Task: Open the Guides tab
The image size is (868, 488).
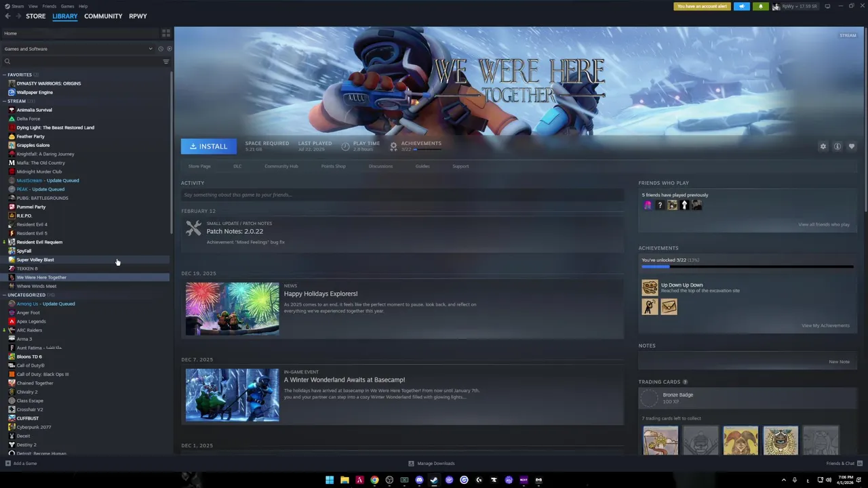Action: pyautogui.click(x=422, y=166)
